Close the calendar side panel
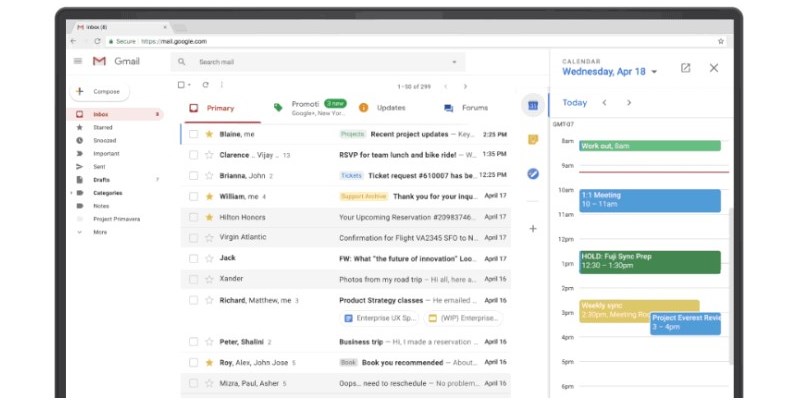The image size is (800, 400). pos(714,68)
